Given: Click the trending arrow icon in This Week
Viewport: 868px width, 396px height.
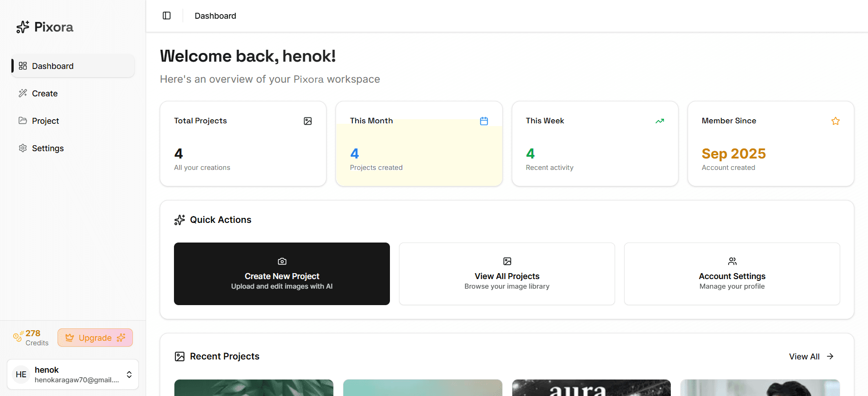Looking at the screenshot, I should click(660, 121).
